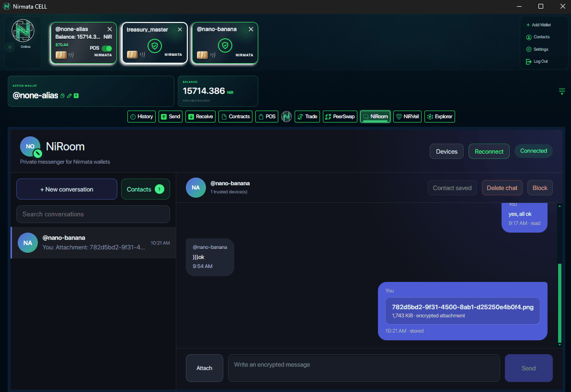Screen dimensions: 571x392
Task: Click the shield icon on treasury_master card
Action: click(x=155, y=46)
